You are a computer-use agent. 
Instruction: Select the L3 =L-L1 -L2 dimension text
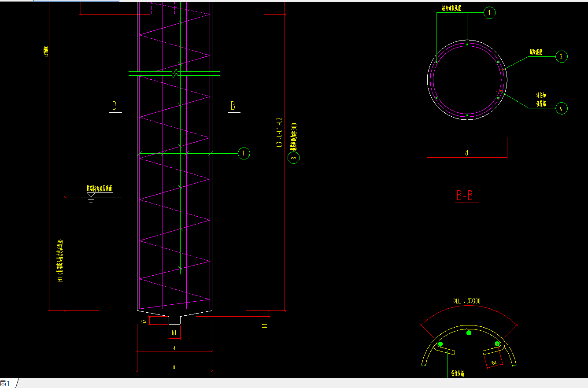click(x=279, y=132)
